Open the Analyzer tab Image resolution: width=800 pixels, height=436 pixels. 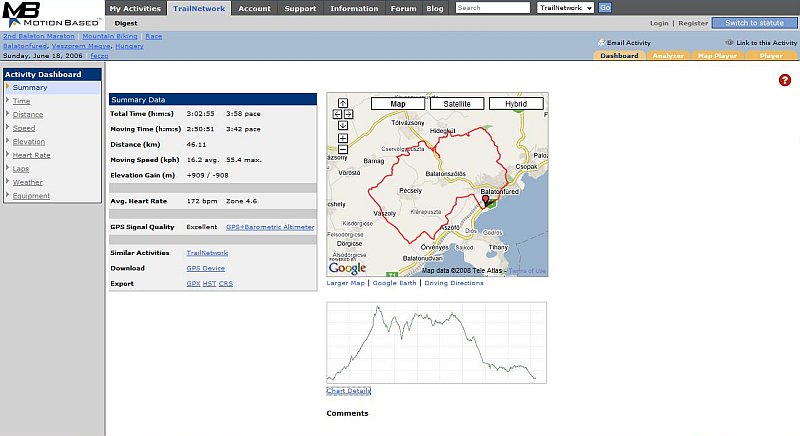coord(667,56)
